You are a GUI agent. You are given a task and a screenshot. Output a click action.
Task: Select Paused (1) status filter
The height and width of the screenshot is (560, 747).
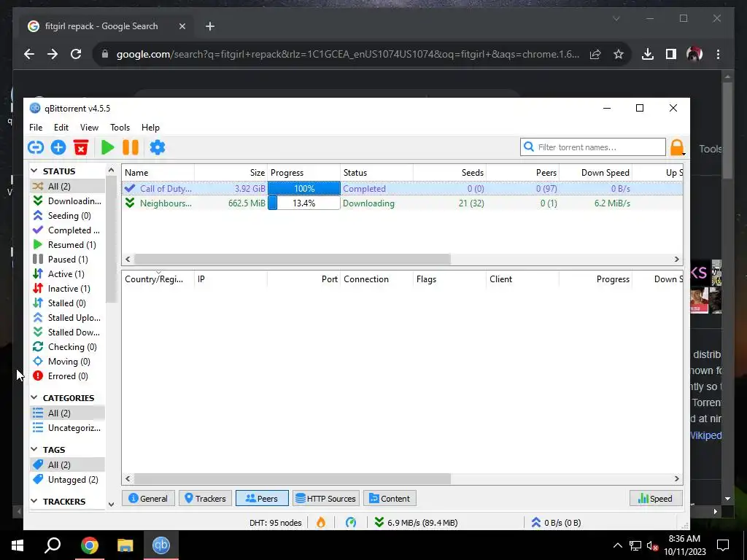[67, 260]
